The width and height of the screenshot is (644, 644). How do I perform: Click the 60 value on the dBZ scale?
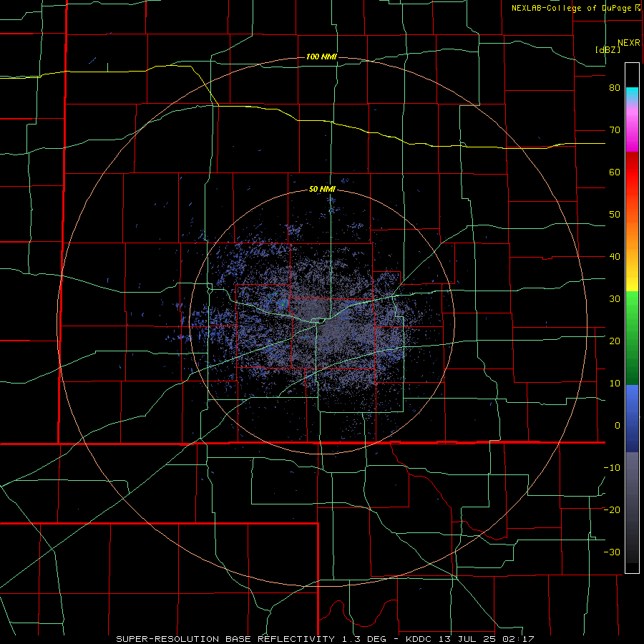615,172
